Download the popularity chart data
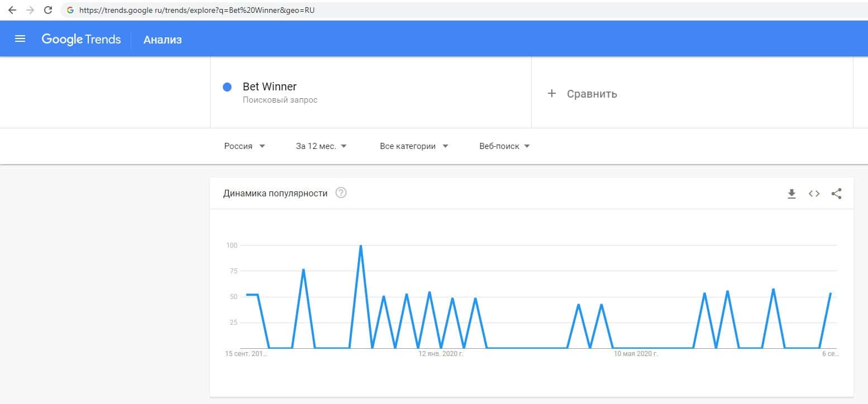Screen dimensions: 868x404 791,194
